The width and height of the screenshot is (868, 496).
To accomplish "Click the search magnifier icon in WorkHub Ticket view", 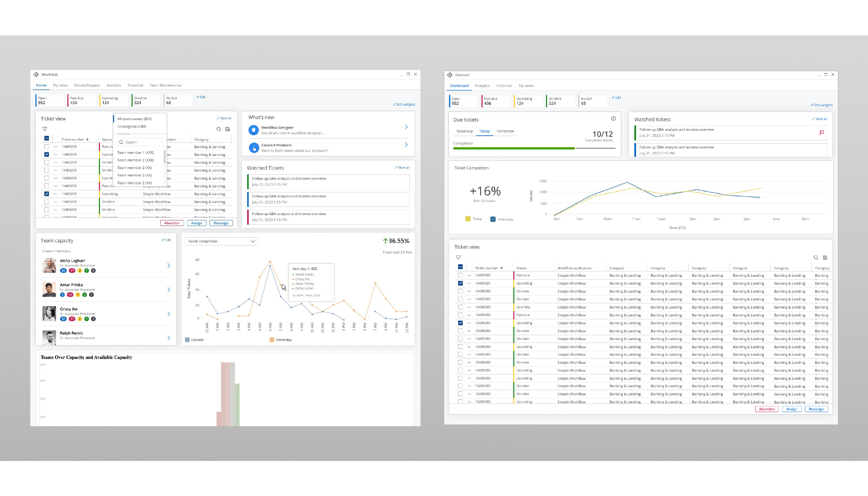I will point(219,129).
